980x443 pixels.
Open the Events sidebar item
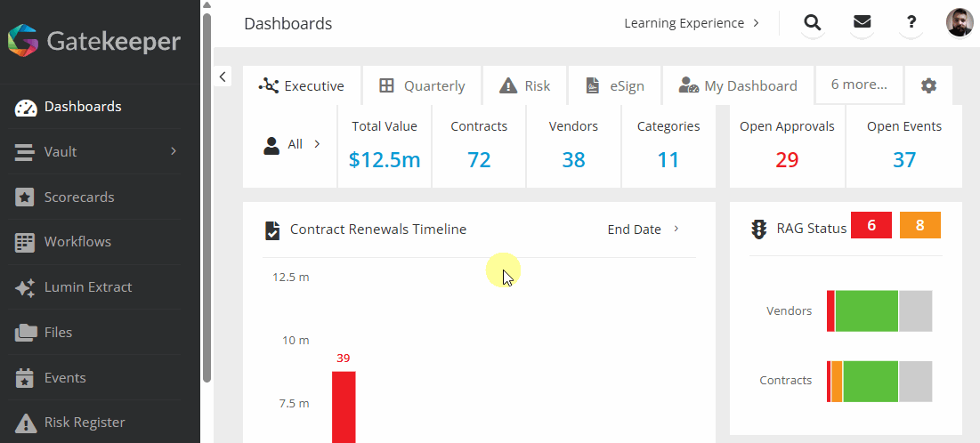point(65,378)
